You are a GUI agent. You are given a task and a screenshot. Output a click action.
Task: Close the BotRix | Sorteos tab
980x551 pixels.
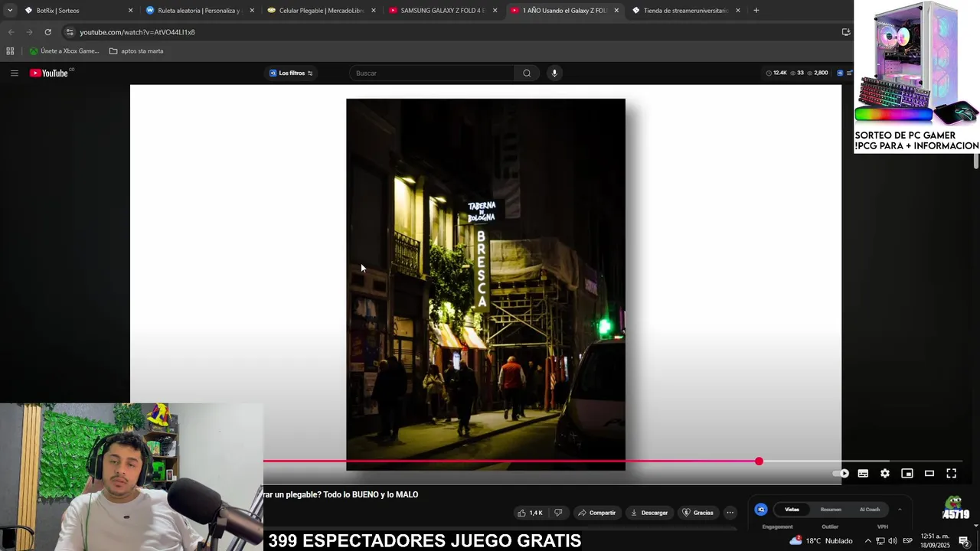pos(130,11)
